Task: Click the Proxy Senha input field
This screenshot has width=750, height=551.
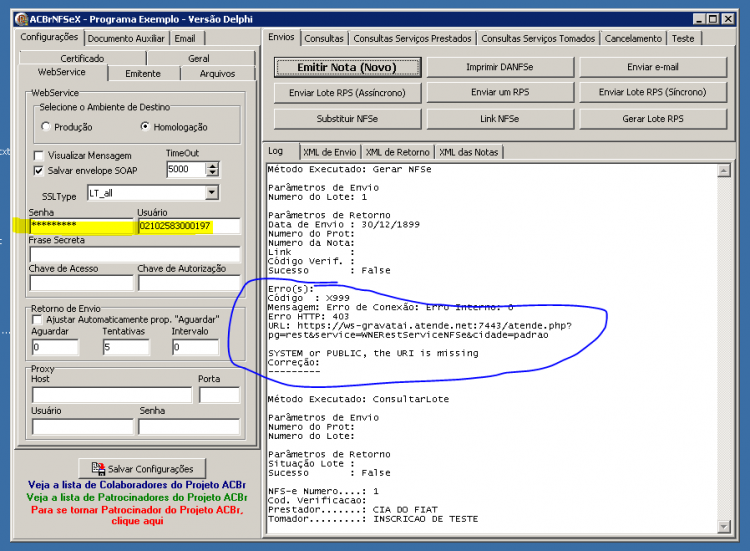Action: tap(189, 427)
